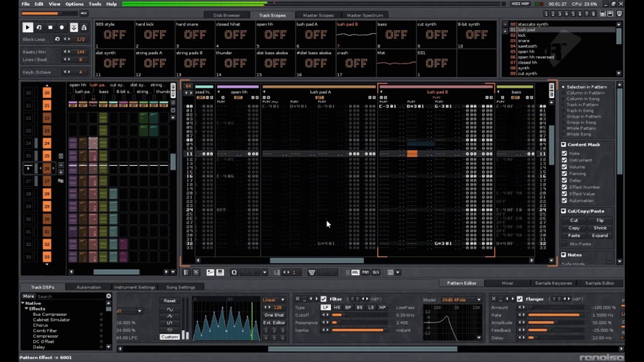Switch to the Mixer tab

pyautogui.click(x=507, y=283)
